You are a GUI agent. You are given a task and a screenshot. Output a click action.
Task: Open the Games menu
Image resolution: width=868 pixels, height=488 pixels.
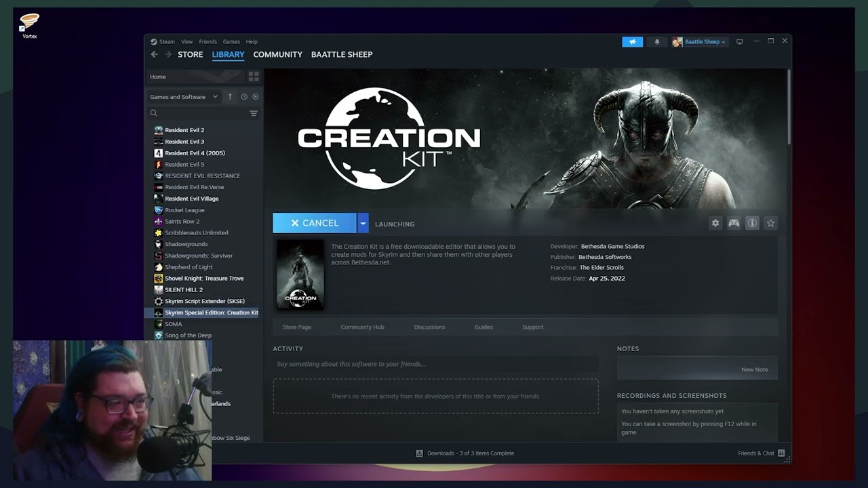coord(231,41)
